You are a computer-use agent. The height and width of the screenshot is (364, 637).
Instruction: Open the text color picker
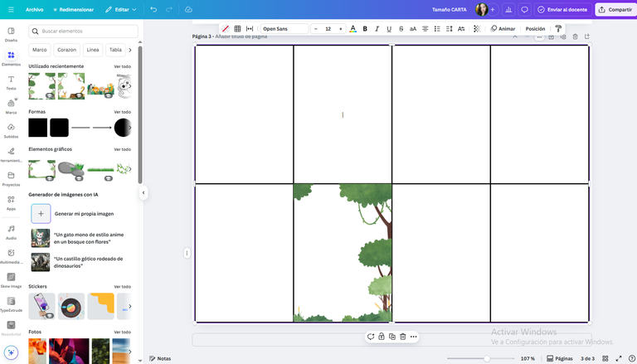pos(353,28)
